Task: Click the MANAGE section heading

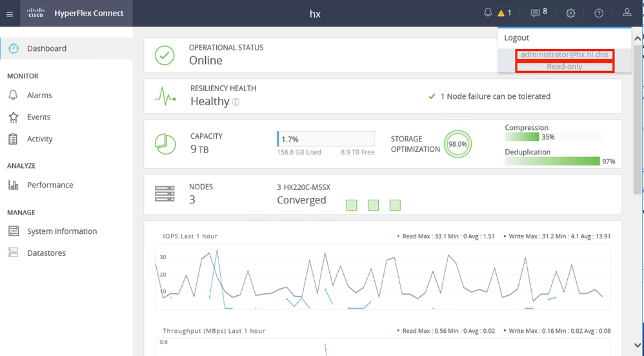Action: pos(21,213)
